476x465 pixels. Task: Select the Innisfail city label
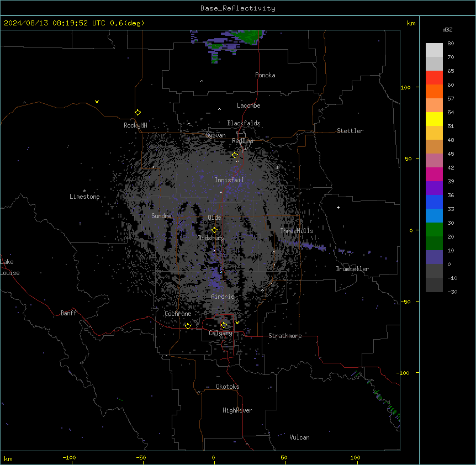[x=229, y=180]
